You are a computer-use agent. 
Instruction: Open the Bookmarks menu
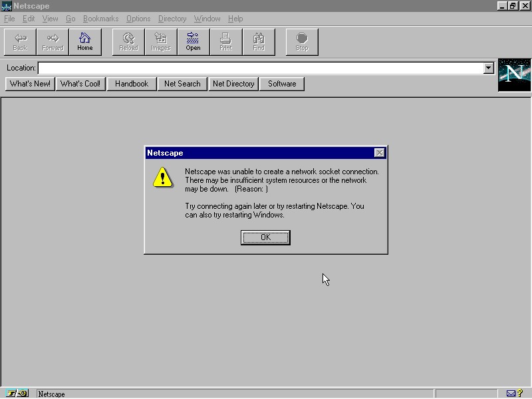click(100, 19)
